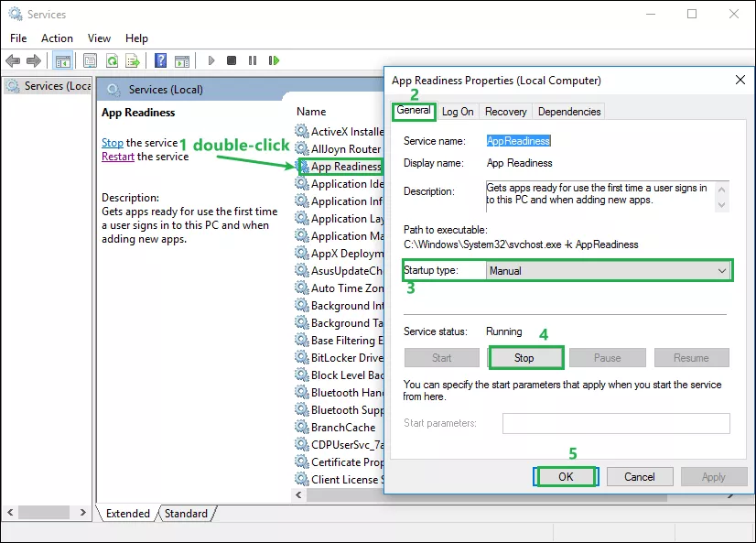756x543 pixels.
Task: Select the ActiveX Installer service row
Action: tap(340, 131)
